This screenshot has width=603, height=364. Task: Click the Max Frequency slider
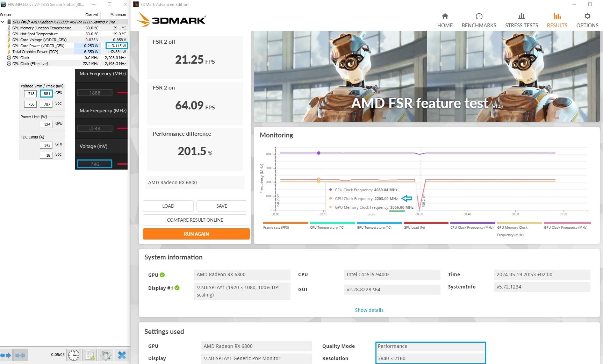(122, 128)
